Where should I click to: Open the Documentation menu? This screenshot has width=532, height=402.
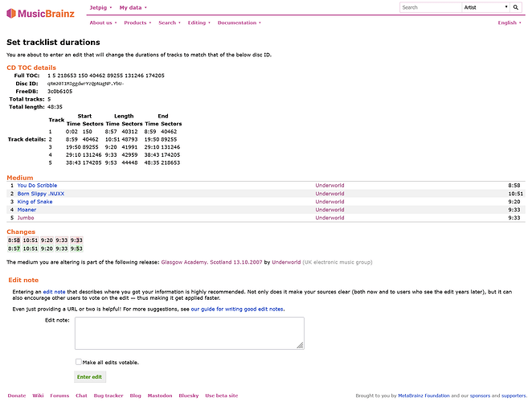pyautogui.click(x=239, y=23)
